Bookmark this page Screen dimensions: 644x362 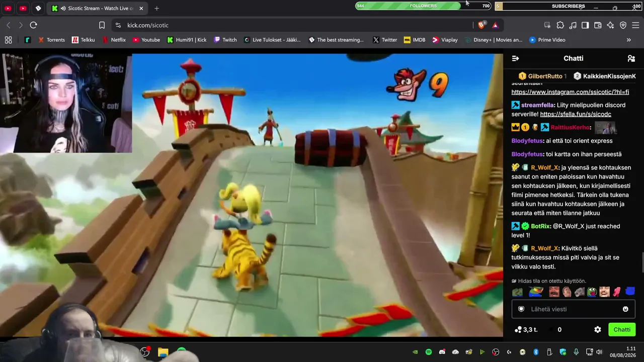[x=102, y=25]
